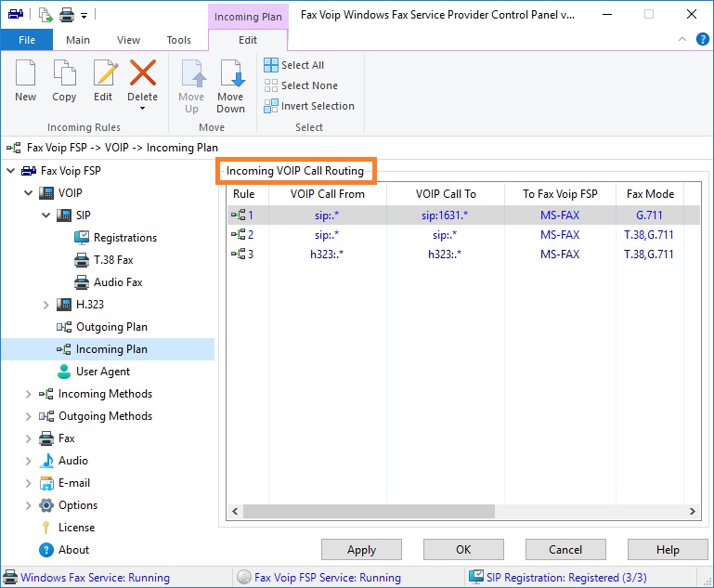Select About in the tree
The image size is (714, 588).
click(x=73, y=550)
